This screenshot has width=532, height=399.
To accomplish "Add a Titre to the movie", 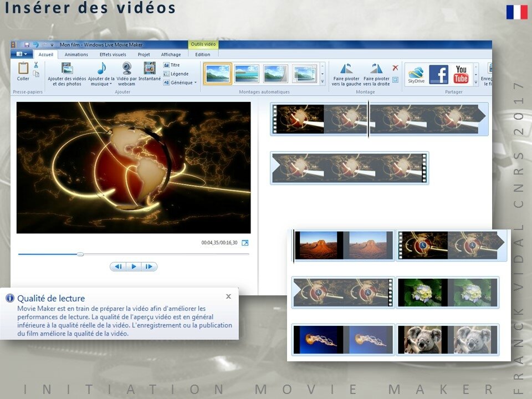I will (172, 65).
